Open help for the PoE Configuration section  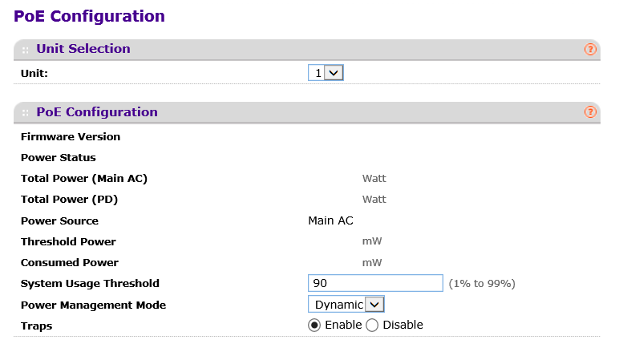[x=590, y=112]
